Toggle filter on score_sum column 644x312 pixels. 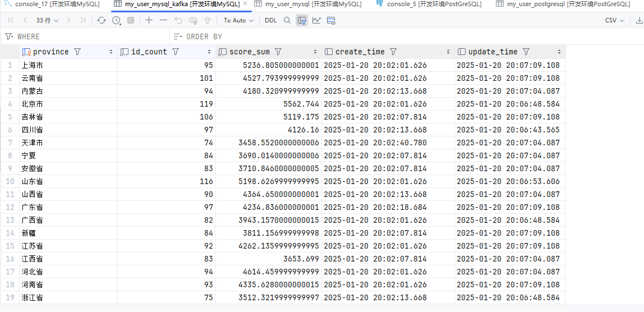click(x=278, y=52)
